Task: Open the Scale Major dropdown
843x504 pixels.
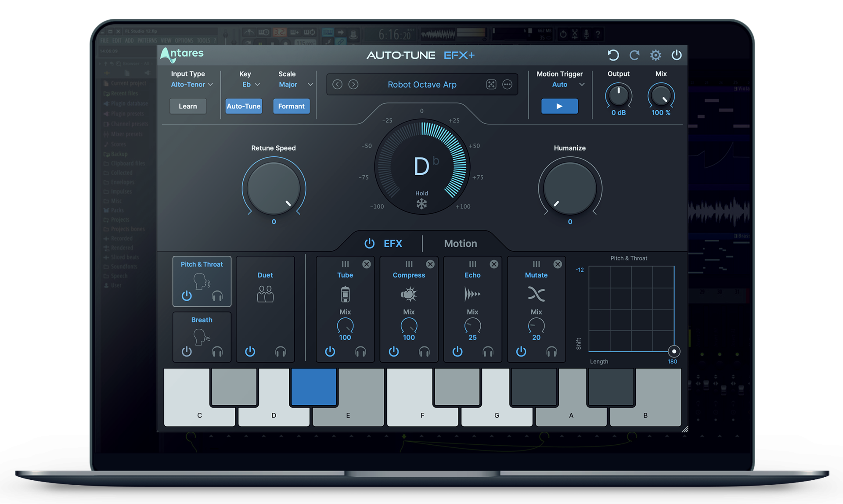Action: pos(295,84)
